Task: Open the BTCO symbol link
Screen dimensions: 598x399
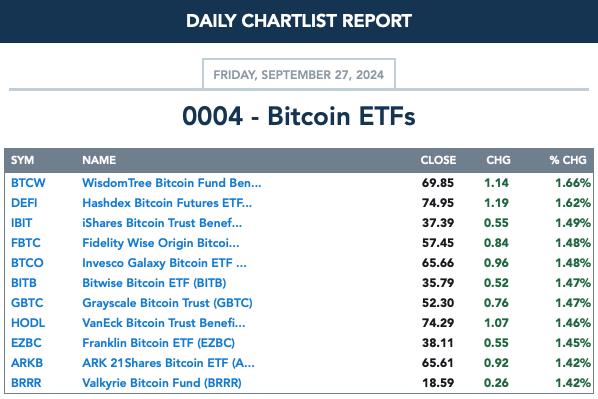Action: [x=27, y=263]
